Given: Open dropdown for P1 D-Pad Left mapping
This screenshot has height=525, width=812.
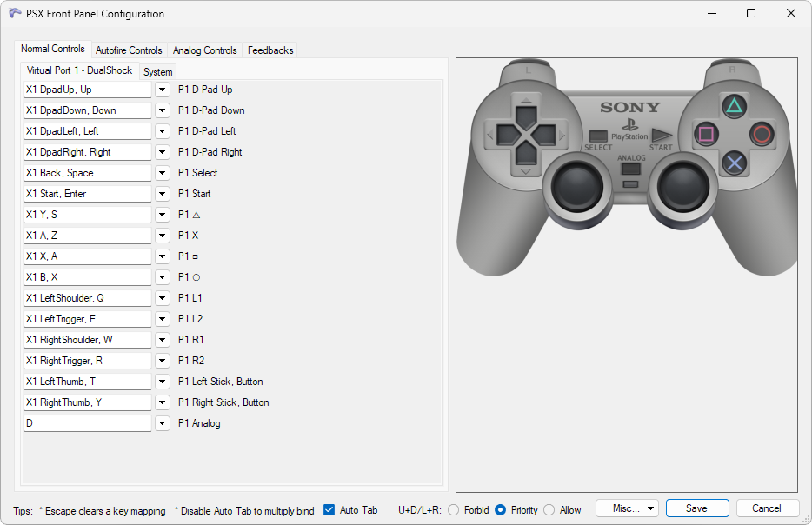Looking at the screenshot, I should (x=162, y=131).
